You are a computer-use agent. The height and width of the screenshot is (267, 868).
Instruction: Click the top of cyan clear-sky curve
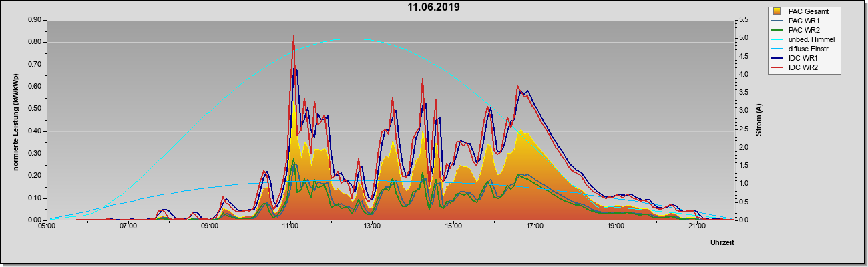pos(354,39)
